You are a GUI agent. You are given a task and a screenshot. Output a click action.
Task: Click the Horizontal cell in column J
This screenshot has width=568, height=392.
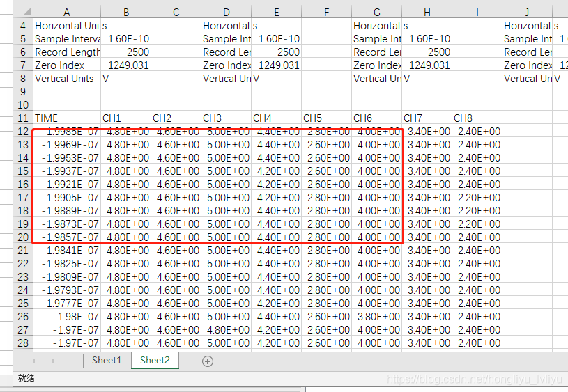point(527,26)
